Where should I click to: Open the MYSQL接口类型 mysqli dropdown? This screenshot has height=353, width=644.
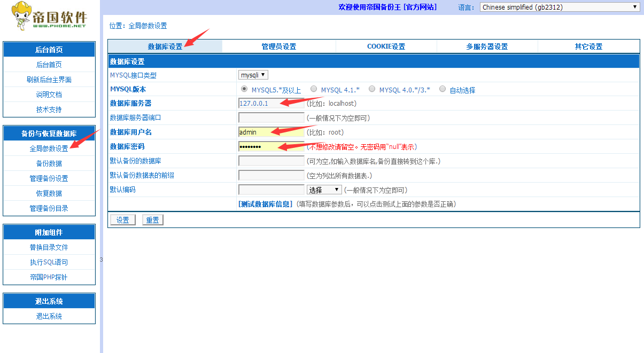tap(253, 75)
